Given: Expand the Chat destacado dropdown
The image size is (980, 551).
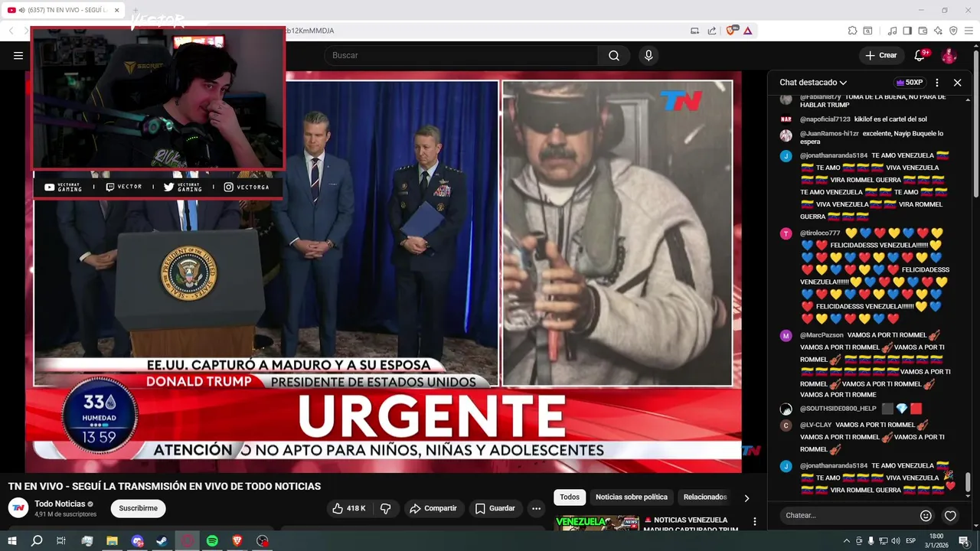Looking at the screenshot, I should coord(813,83).
